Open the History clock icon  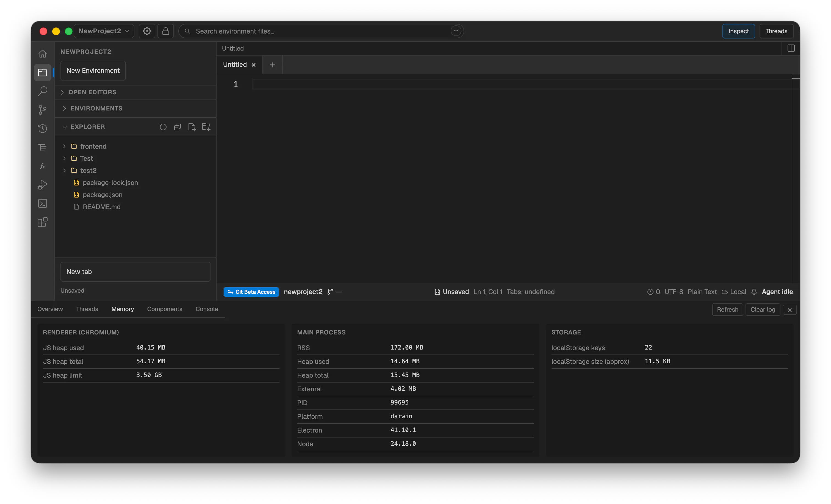(43, 128)
